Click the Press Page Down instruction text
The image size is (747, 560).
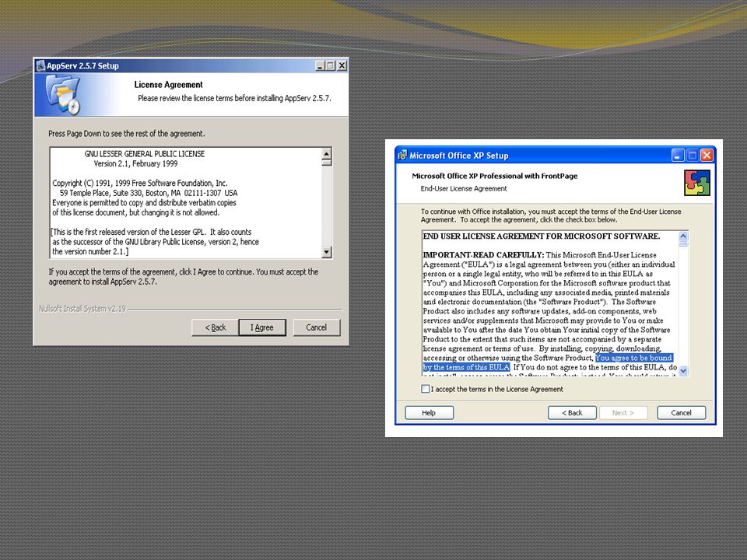pos(126,134)
